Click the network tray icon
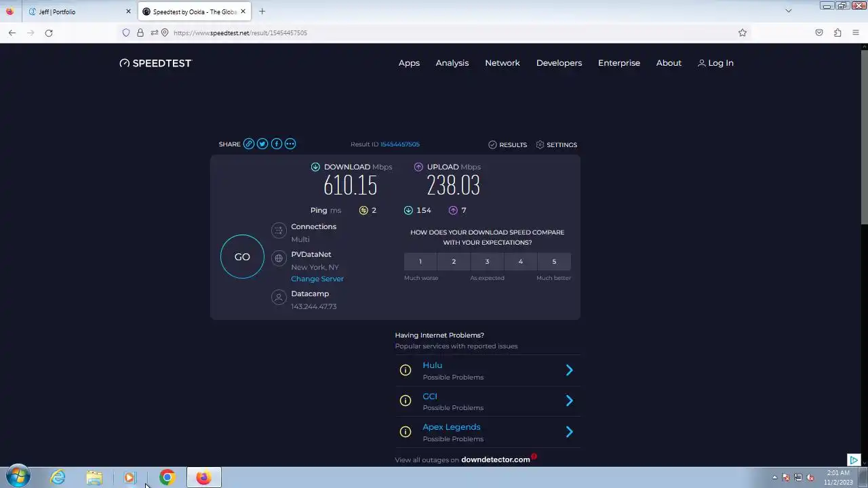Image resolution: width=868 pixels, height=488 pixels. (x=798, y=477)
